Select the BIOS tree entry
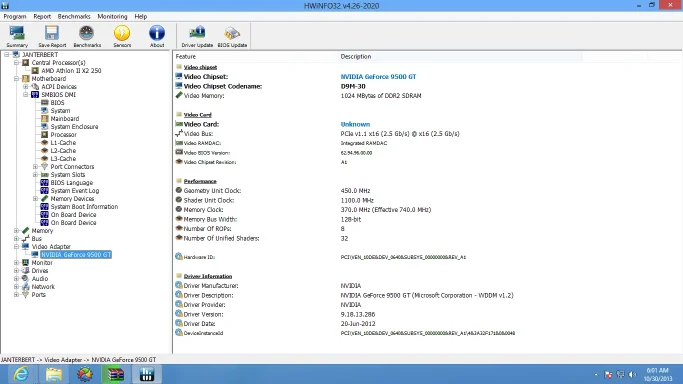 point(57,103)
